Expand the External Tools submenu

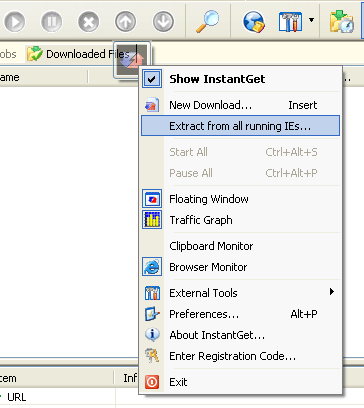240,293
